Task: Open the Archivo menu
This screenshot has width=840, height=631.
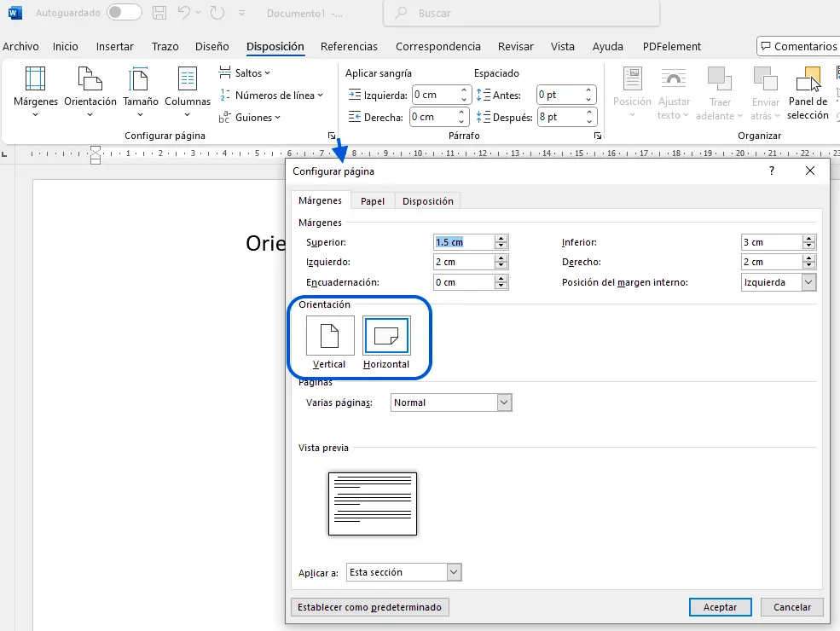Action: pyautogui.click(x=20, y=47)
